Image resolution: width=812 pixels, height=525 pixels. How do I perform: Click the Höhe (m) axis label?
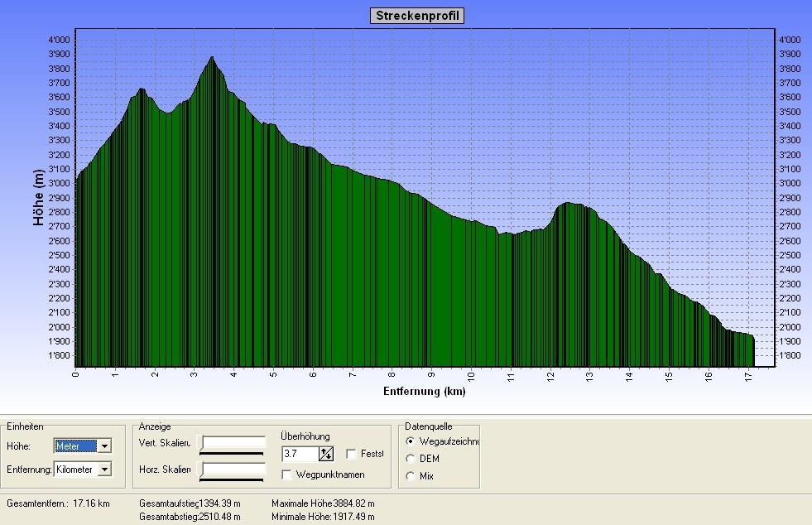coord(38,199)
